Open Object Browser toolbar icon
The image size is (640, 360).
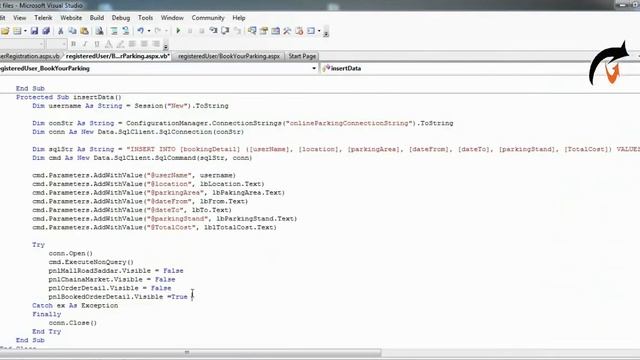pyautogui.click(x=276, y=31)
